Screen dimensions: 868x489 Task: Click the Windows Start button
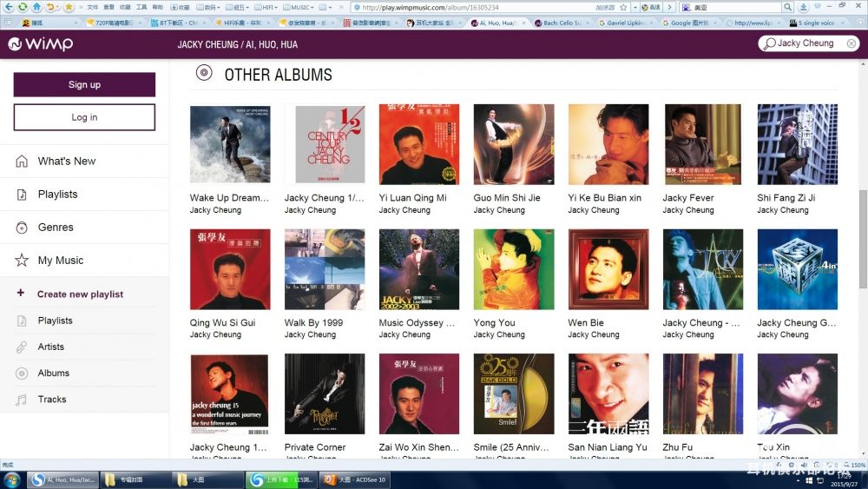pos(11,479)
